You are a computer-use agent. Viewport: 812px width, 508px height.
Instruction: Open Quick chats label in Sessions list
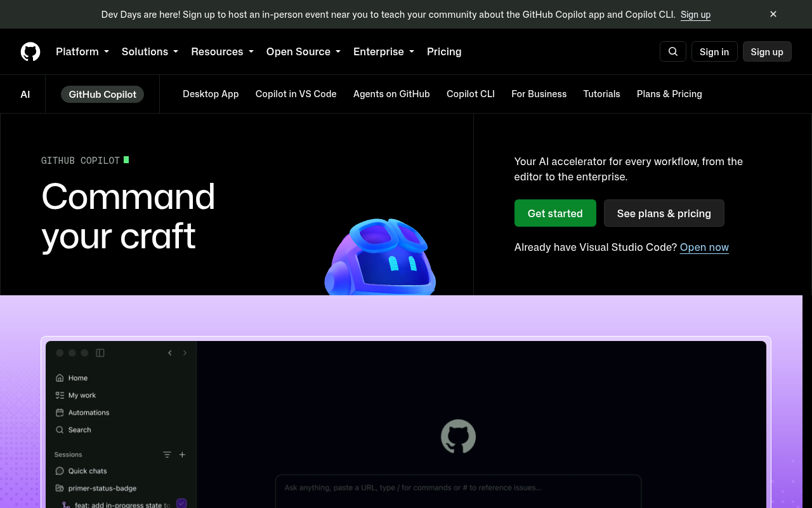pos(88,471)
